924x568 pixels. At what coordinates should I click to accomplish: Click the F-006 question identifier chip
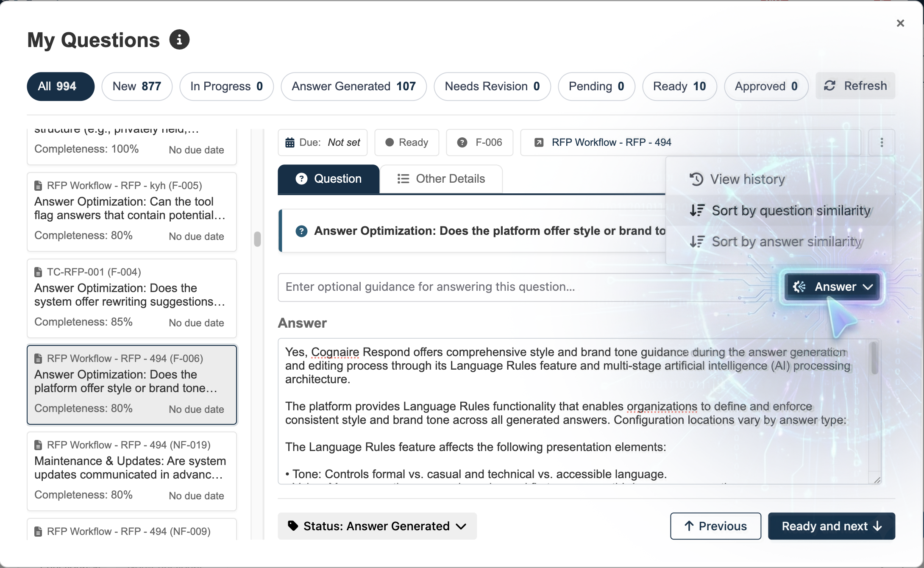(479, 142)
